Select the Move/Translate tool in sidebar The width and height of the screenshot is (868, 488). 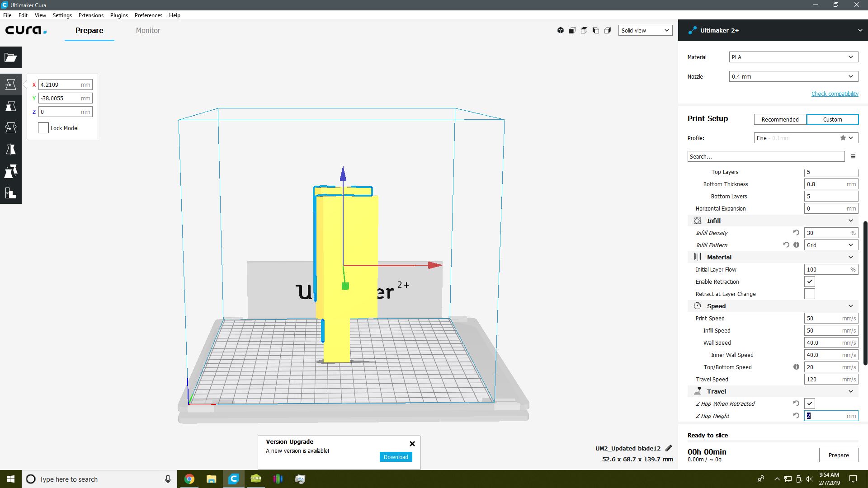(x=11, y=84)
